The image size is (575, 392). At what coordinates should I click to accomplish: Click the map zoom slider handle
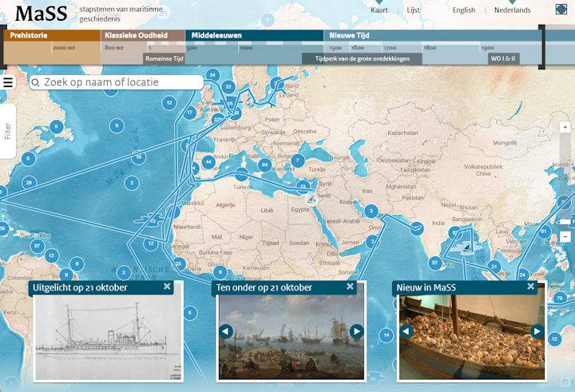[565, 221]
